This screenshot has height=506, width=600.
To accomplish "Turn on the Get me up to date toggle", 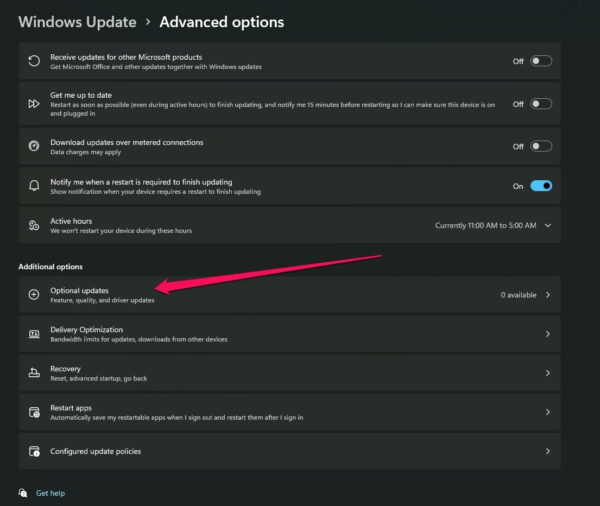I will (541, 103).
